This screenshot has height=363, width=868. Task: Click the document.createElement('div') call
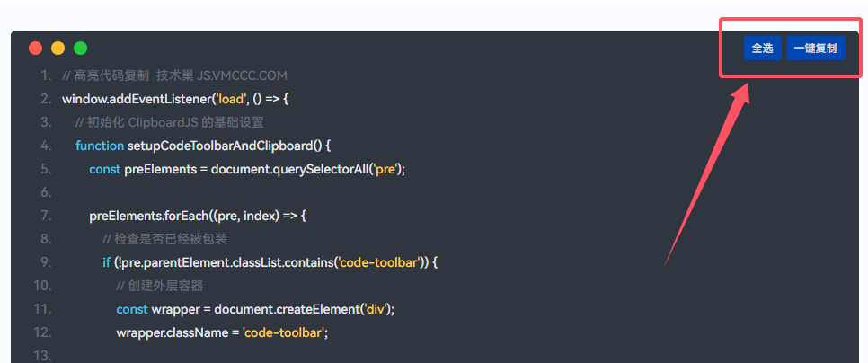point(304,309)
